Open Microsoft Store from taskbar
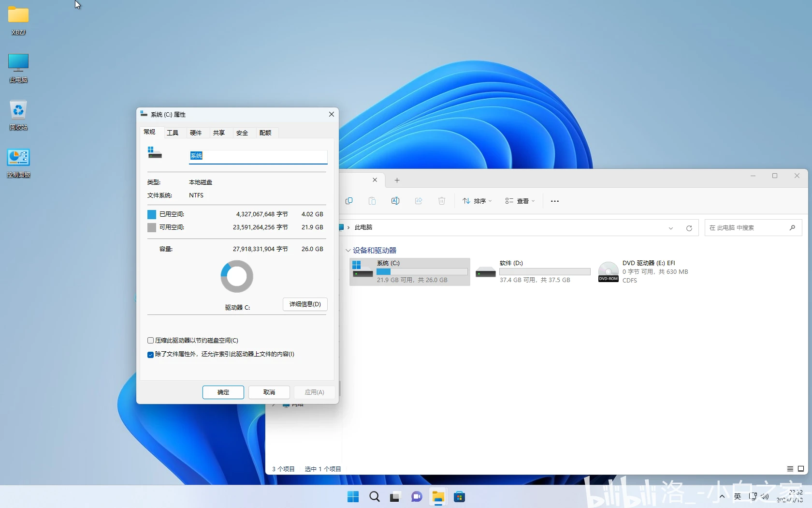This screenshot has width=812, height=508. pos(459,497)
